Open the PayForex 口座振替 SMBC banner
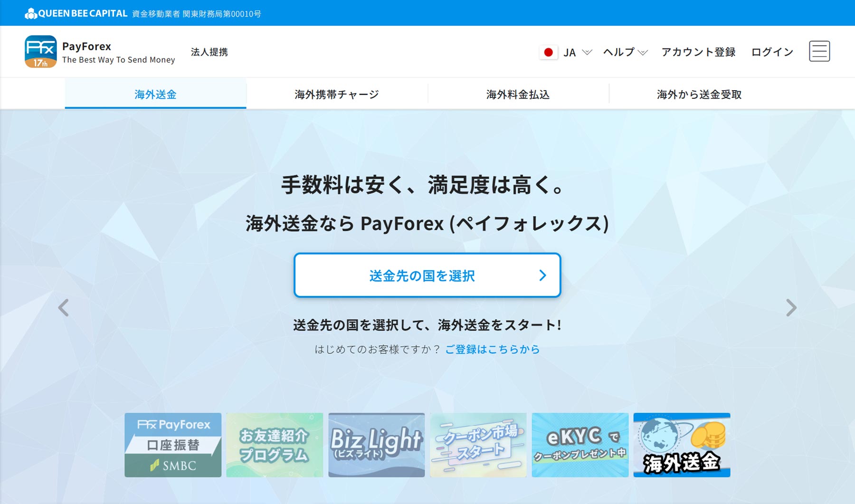The width and height of the screenshot is (855, 504). [173, 445]
